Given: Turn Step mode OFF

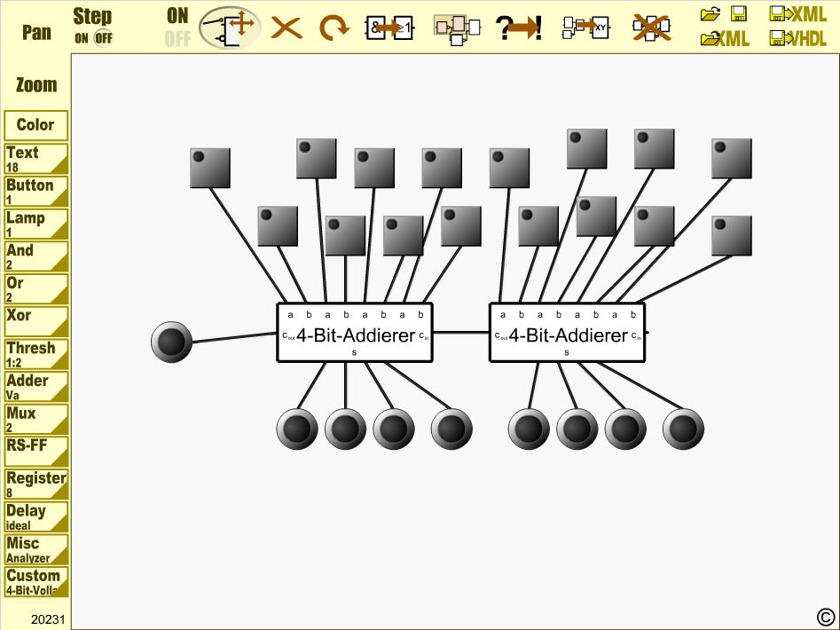Looking at the screenshot, I should click(103, 38).
